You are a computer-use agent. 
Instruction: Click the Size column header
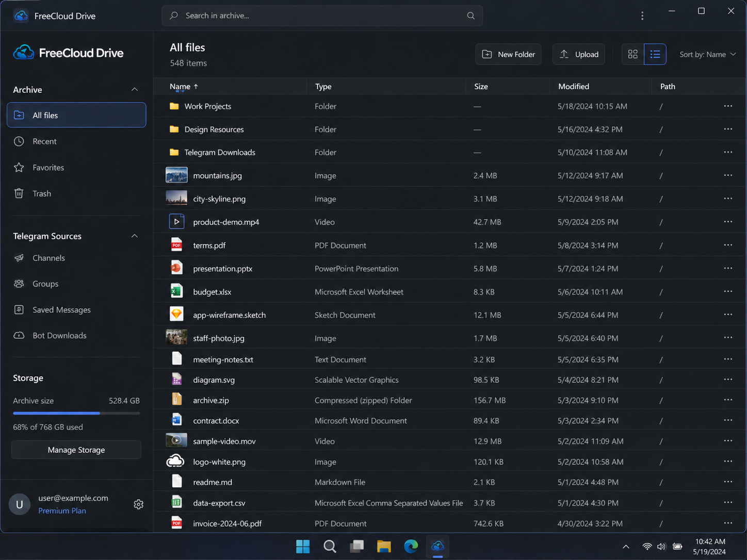click(481, 87)
